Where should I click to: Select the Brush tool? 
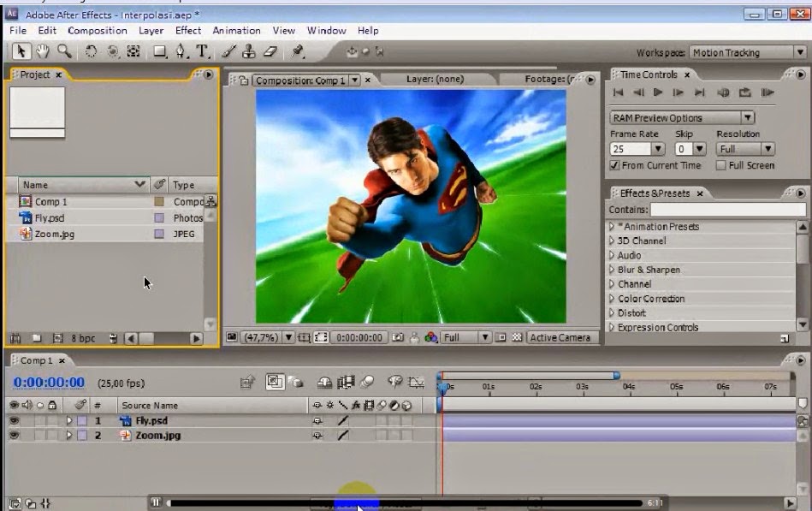coord(228,51)
